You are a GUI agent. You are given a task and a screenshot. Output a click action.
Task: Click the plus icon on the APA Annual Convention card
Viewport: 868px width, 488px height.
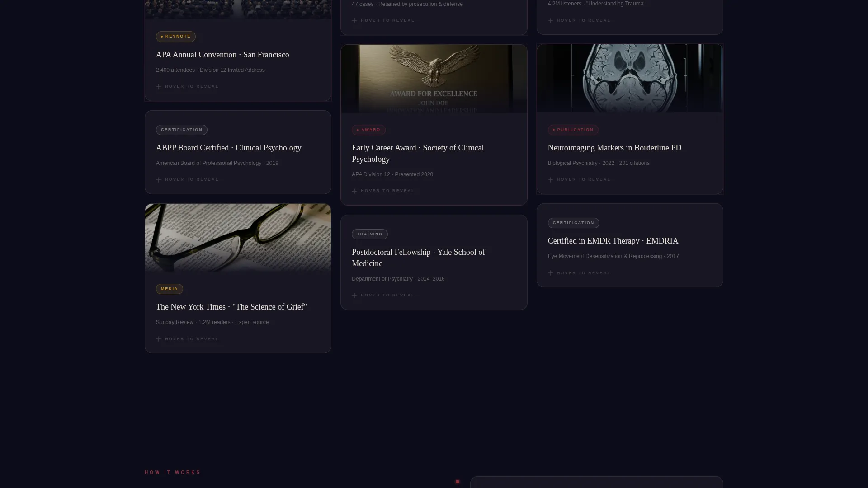[x=159, y=87]
